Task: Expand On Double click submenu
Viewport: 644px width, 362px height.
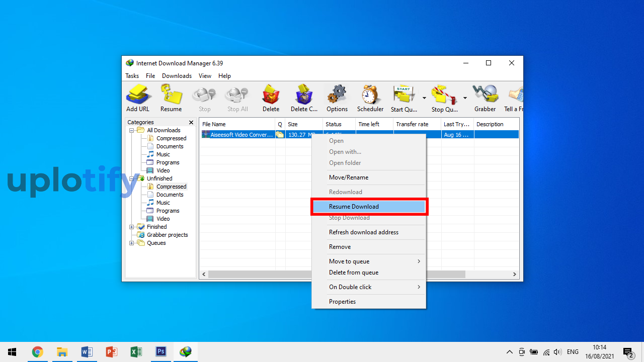Action: tap(369, 287)
